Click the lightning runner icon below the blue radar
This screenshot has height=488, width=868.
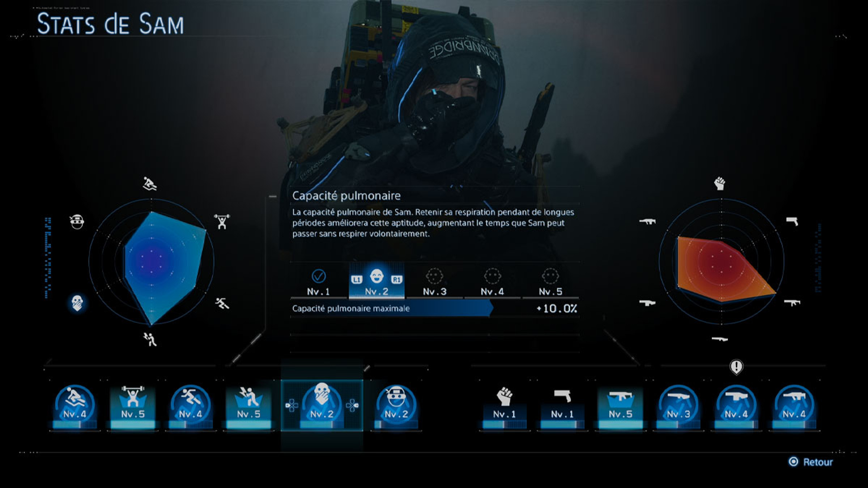[x=150, y=339]
